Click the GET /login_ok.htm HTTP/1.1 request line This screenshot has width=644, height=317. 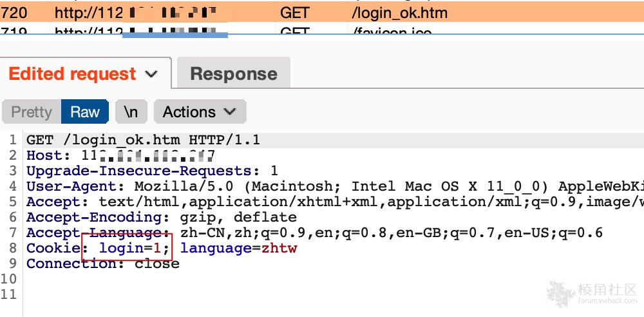click(143, 140)
